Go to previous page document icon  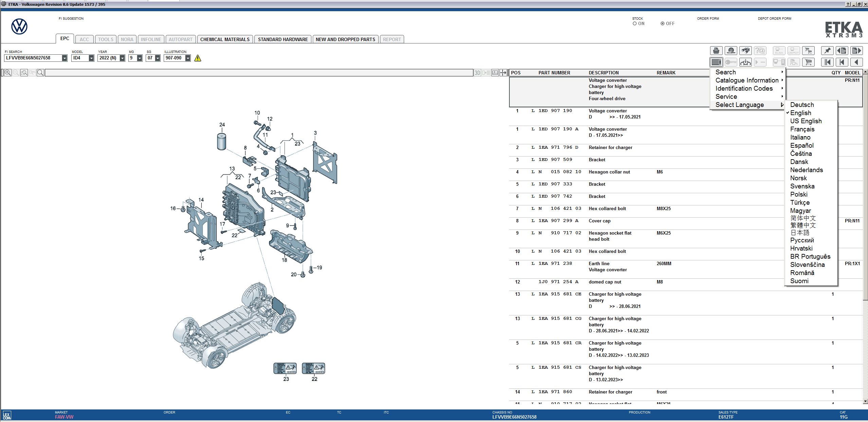842,51
